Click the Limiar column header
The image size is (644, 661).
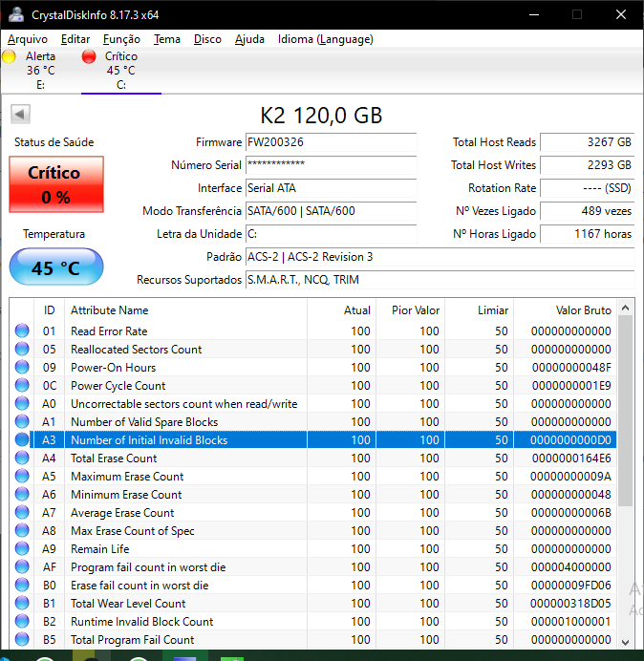pos(479,310)
